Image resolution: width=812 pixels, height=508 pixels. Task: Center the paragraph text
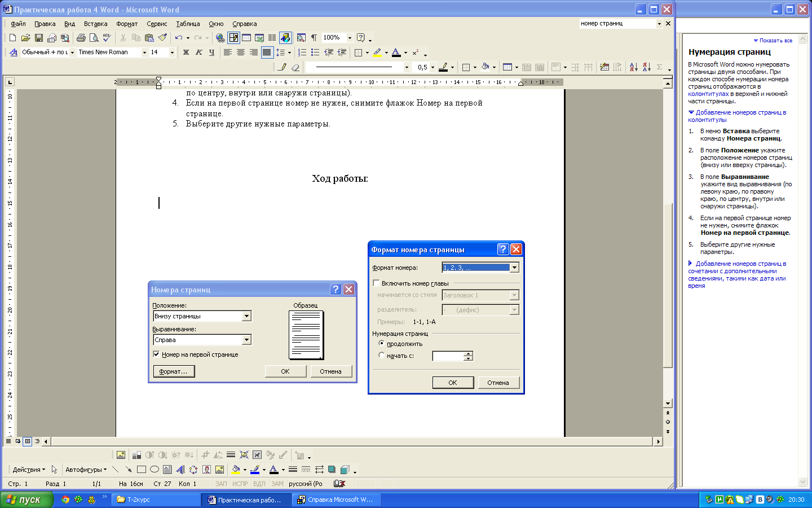pyautogui.click(x=241, y=52)
